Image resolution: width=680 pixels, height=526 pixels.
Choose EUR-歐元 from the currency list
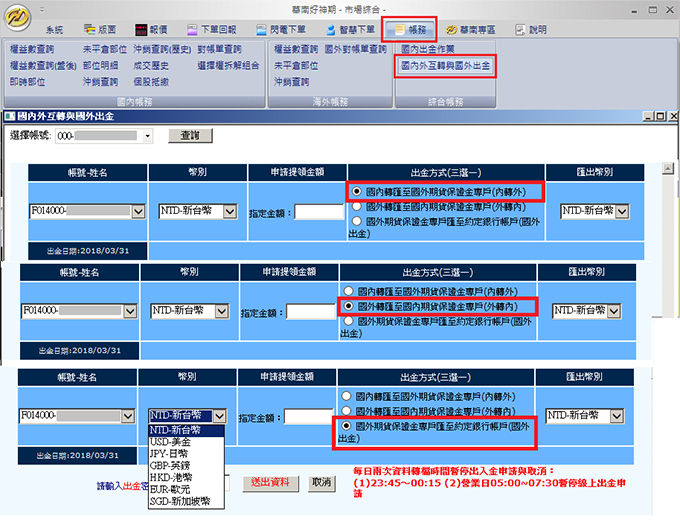186,490
